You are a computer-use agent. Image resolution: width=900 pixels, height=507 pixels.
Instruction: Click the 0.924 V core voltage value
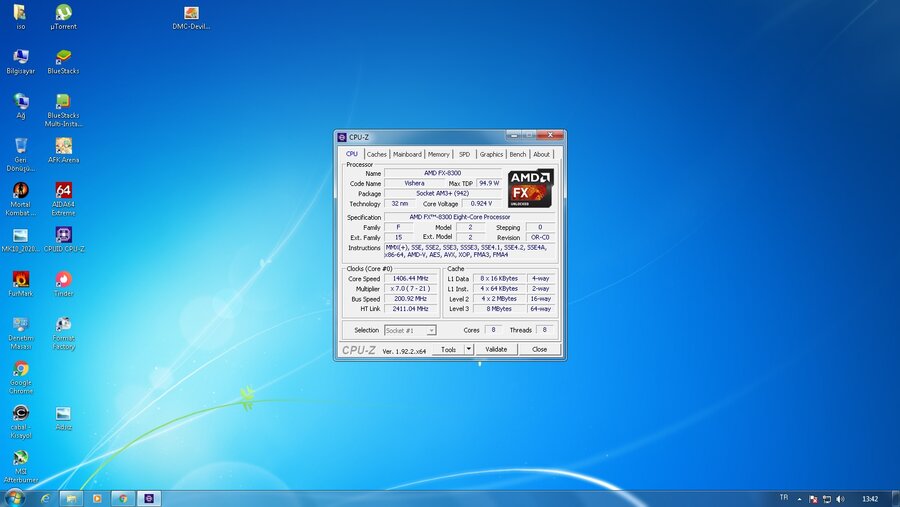[x=481, y=204]
